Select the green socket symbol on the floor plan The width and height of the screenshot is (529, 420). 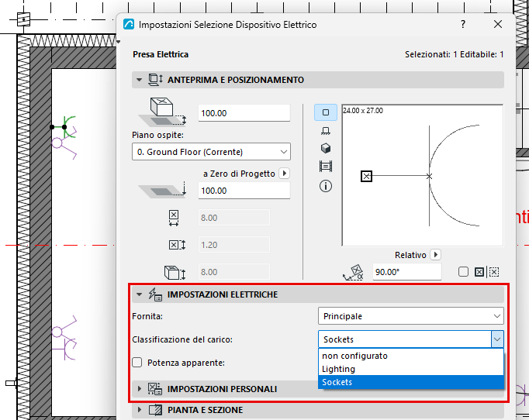coord(64,127)
